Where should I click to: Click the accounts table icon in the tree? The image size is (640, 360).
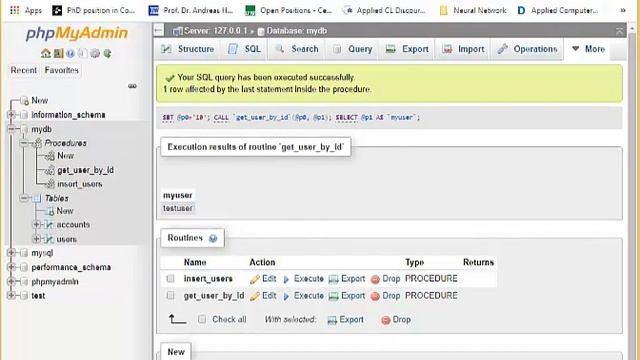click(49, 224)
